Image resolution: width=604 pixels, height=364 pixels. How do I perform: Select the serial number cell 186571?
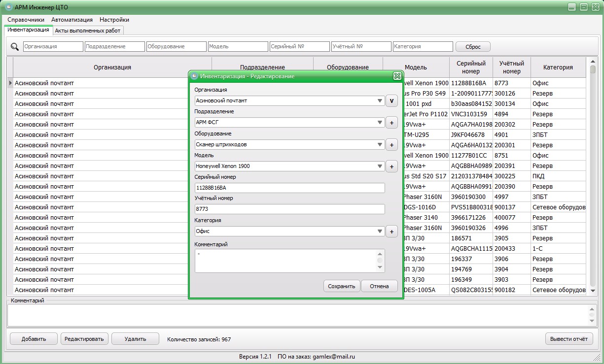471,238
